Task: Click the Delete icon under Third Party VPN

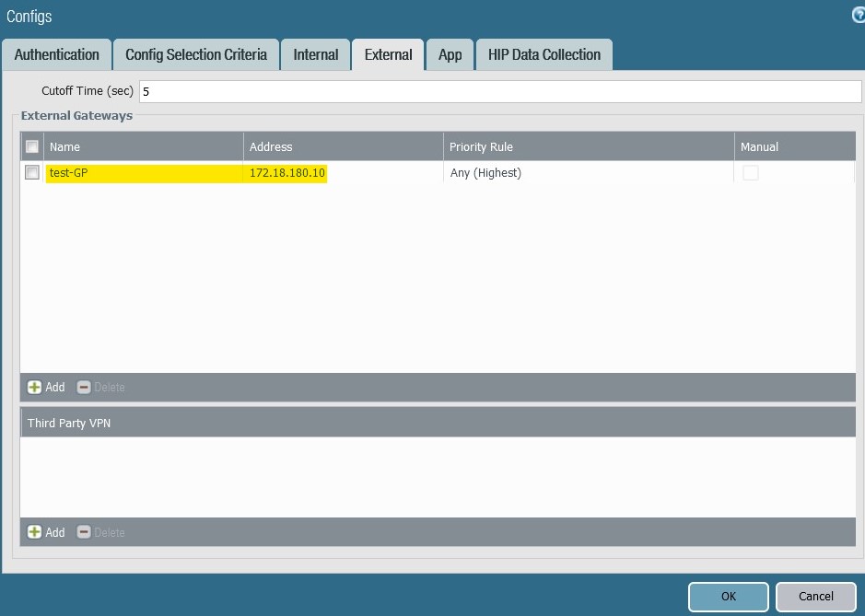Action: (84, 532)
